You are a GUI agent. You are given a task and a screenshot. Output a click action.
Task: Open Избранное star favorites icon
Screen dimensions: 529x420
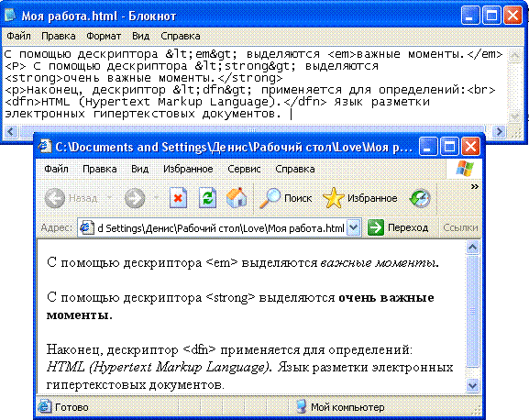click(x=333, y=198)
